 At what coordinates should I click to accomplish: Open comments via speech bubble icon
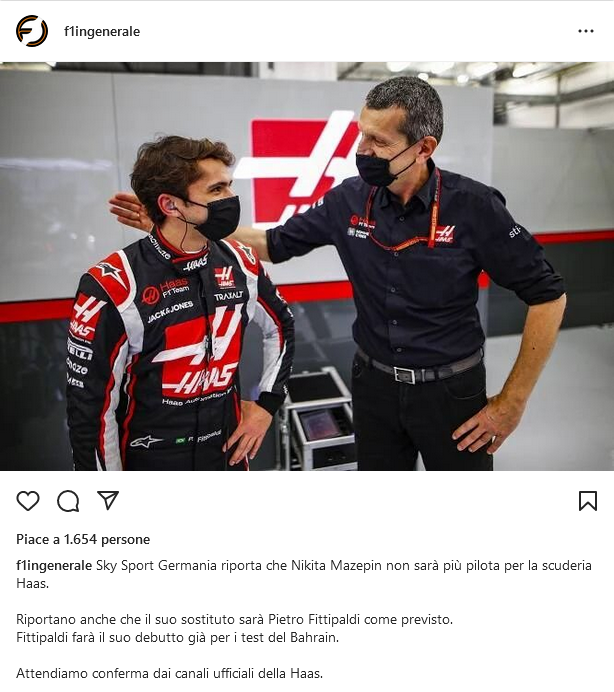point(68,500)
